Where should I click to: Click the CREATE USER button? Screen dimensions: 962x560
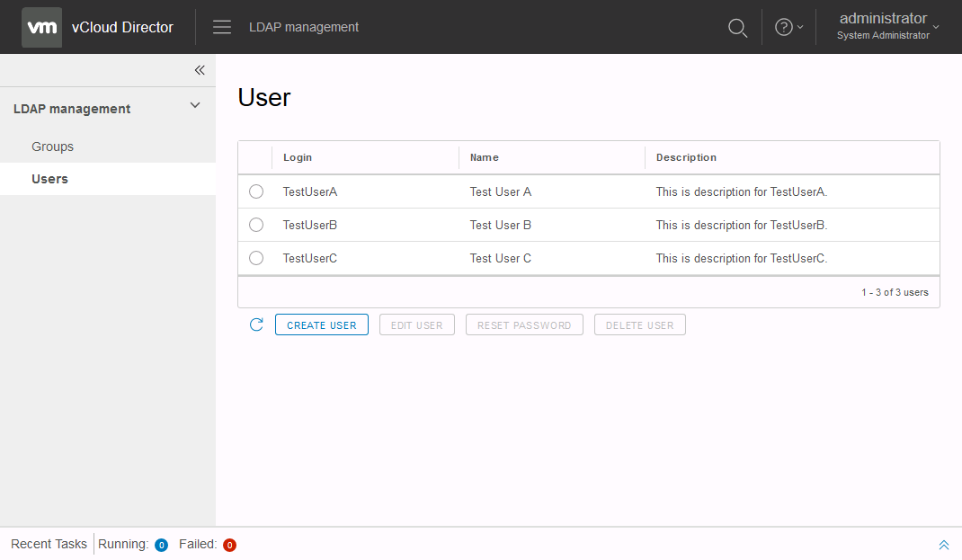click(321, 324)
